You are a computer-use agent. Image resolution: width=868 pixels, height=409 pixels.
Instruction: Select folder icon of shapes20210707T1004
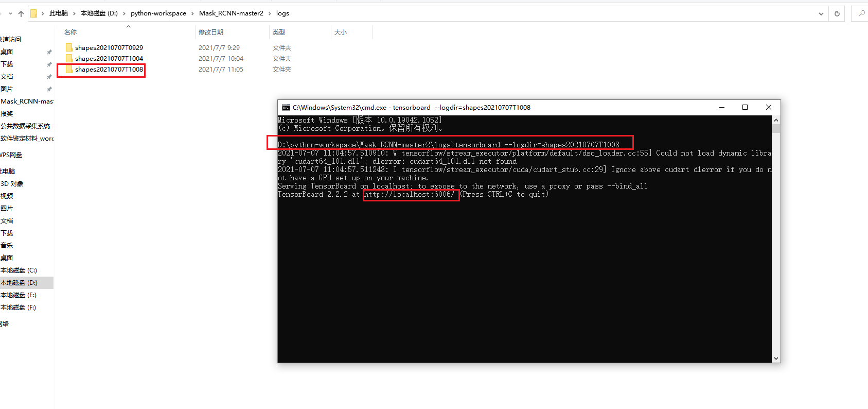(69, 58)
